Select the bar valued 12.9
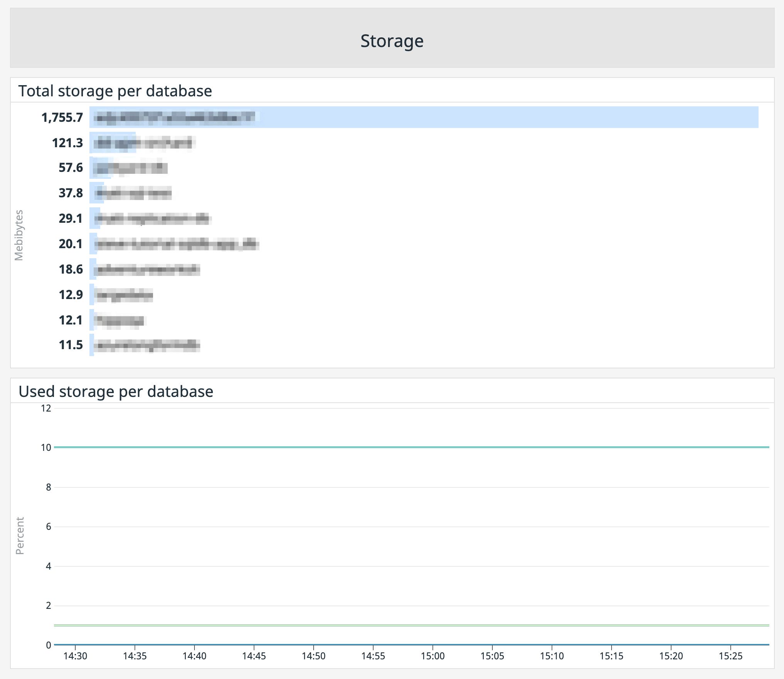 [93, 294]
